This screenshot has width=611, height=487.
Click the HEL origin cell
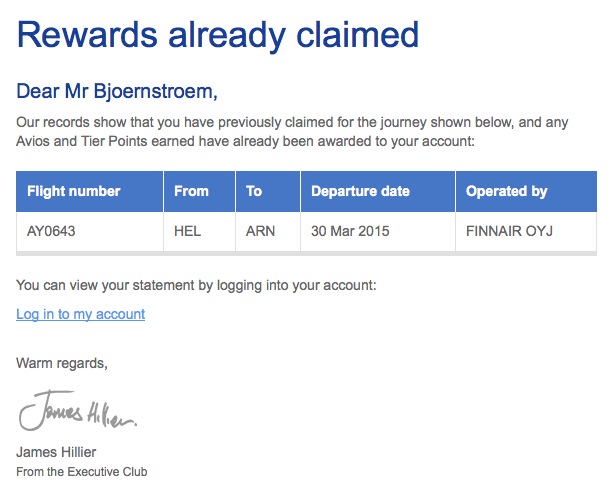coord(187,231)
